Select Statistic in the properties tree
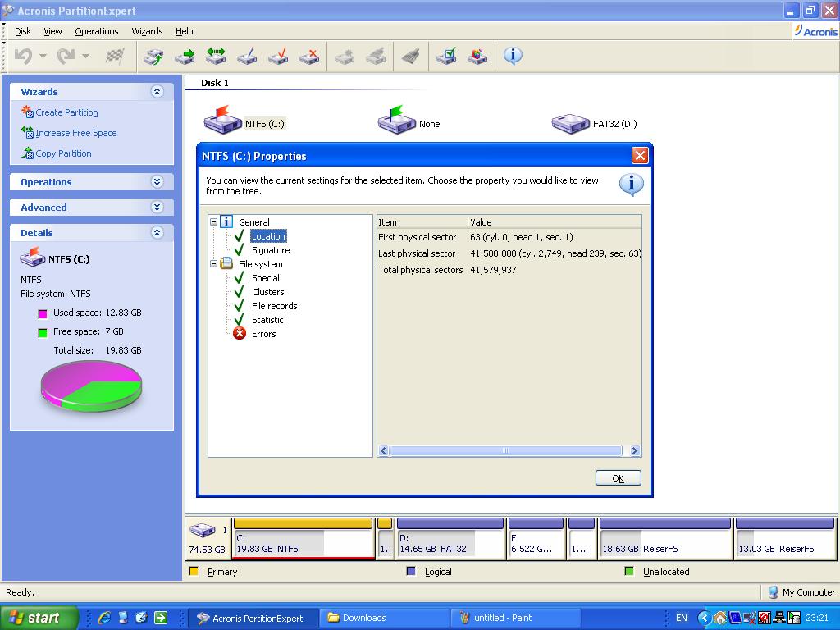The width and height of the screenshot is (840, 630). 267,320
